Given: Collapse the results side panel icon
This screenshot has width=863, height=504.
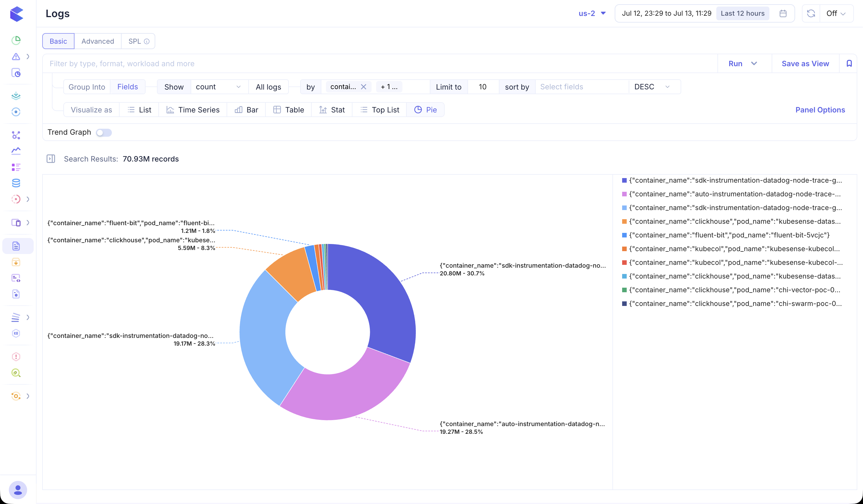Looking at the screenshot, I should (x=51, y=159).
